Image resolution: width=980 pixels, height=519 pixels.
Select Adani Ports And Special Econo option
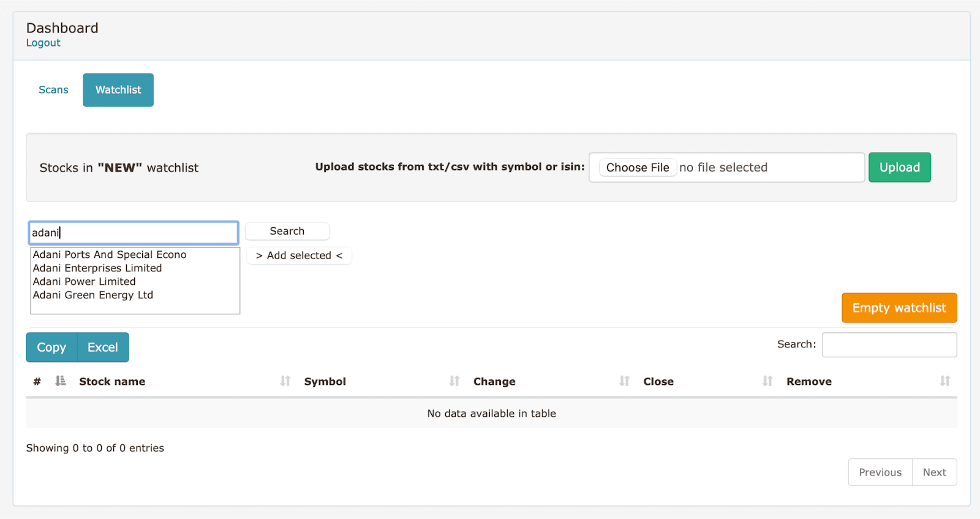[x=110, y=254]
